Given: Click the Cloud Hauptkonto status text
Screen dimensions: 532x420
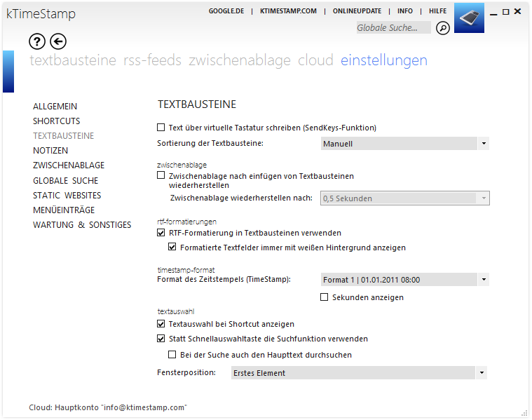Looking at the screenshot, I should pos(108,407).
